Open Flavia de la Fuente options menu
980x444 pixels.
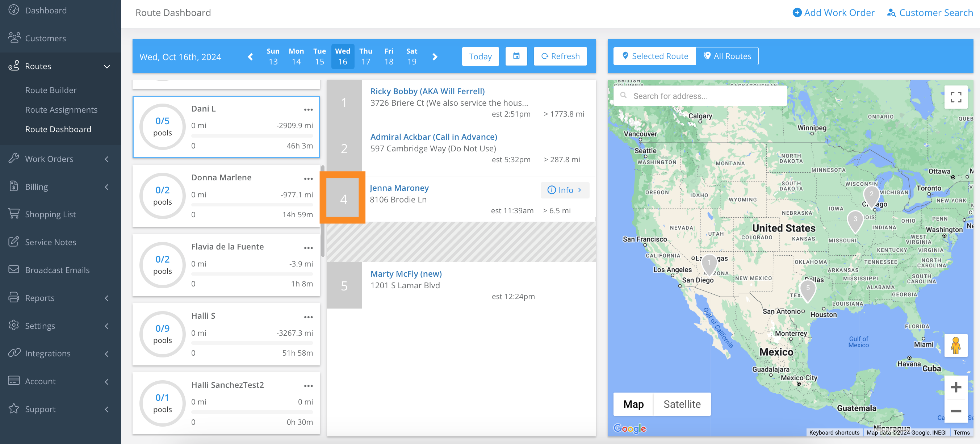coord(308,248)
